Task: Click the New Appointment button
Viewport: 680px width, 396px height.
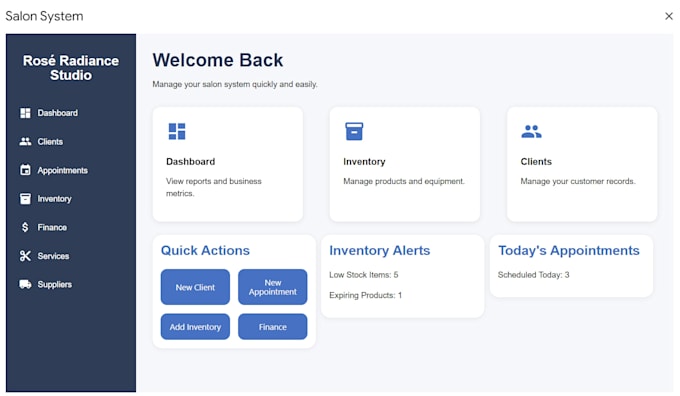Action: point(273,287)
